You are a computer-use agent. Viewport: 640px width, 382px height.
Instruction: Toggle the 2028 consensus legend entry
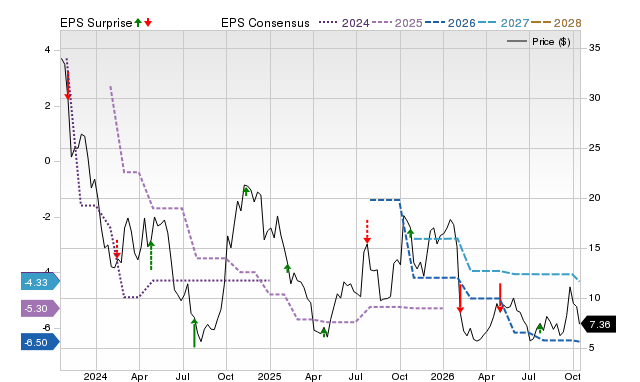tap(556, 23)
